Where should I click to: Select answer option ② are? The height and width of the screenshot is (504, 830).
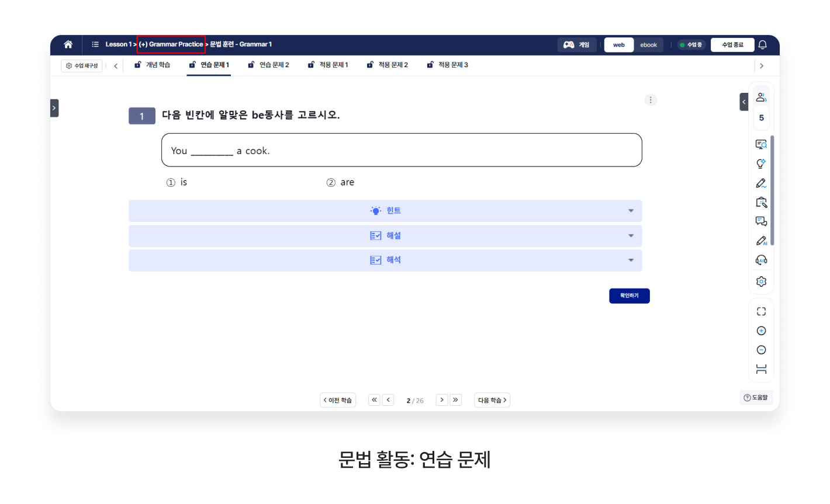[x=340, y=182]
